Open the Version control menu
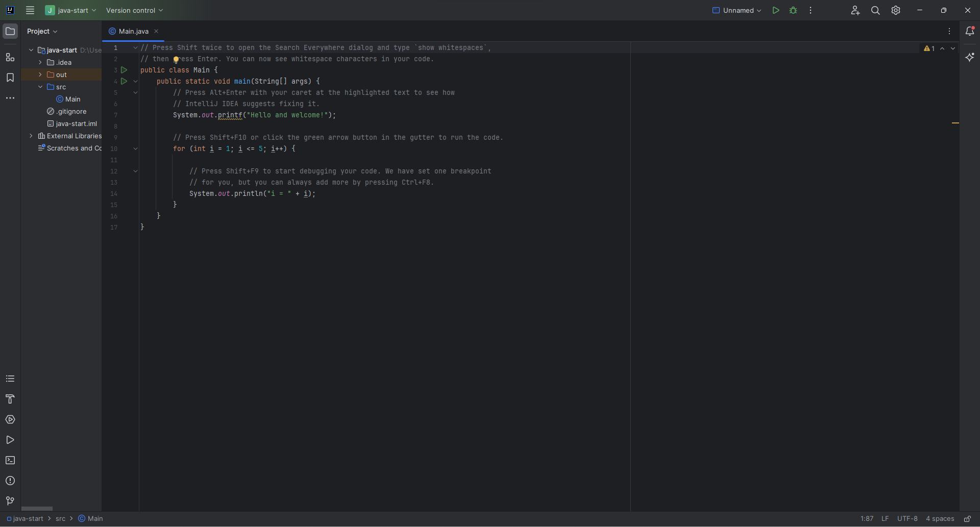980x527 pixels. click(134, 10)
